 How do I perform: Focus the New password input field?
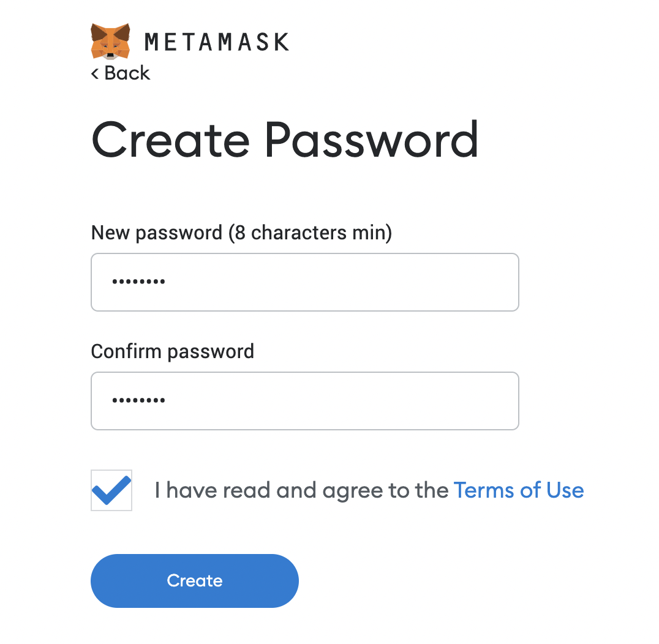pos(304,282)
